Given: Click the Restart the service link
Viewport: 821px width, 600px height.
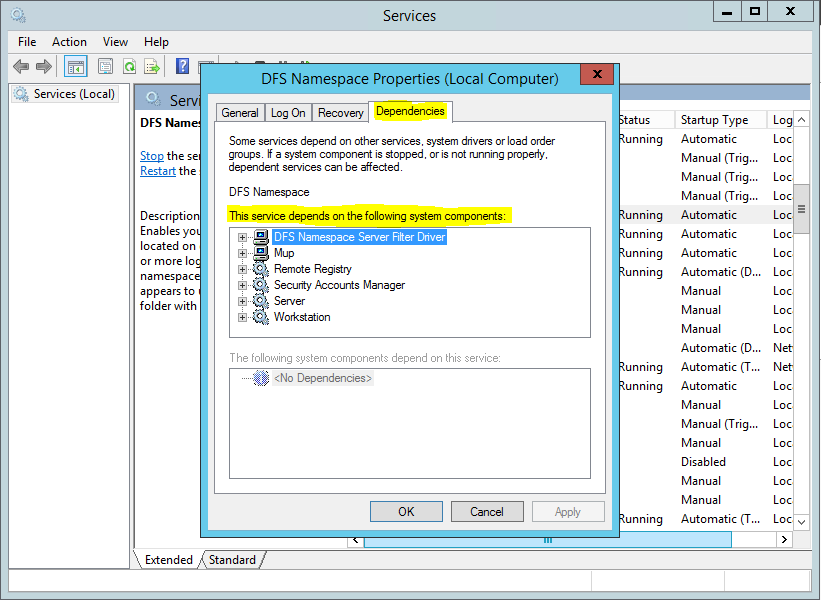Looking at the screenshot, I should click(x=158, y=171).
